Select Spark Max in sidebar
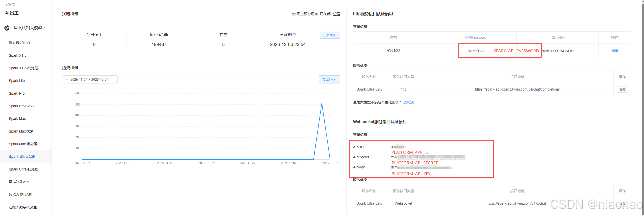The image size is (644, 215). [x=17, y=119]
